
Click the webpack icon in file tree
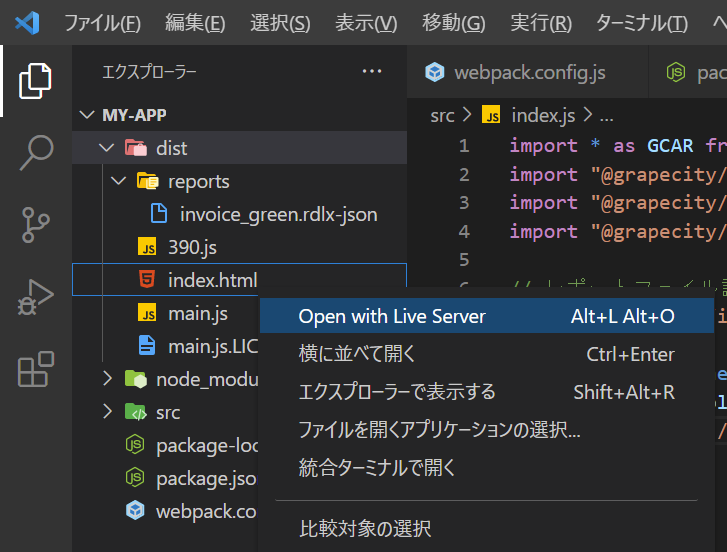[x=135, y=510]
